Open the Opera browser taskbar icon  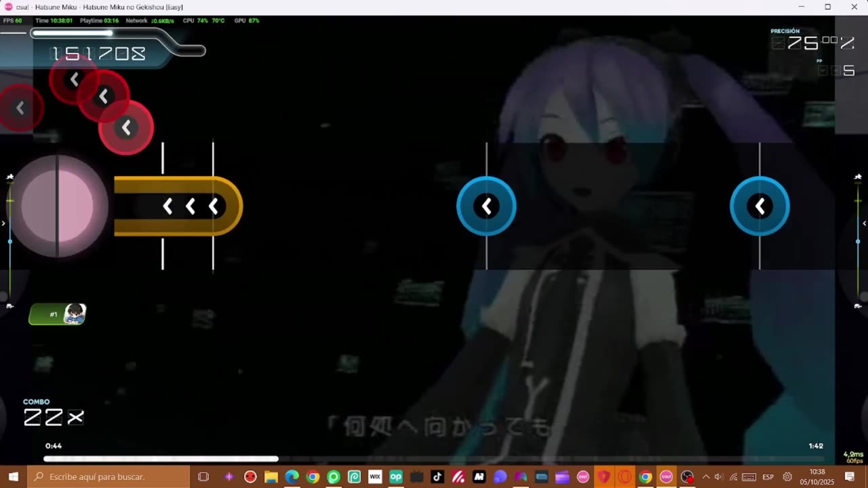point(625,476)
